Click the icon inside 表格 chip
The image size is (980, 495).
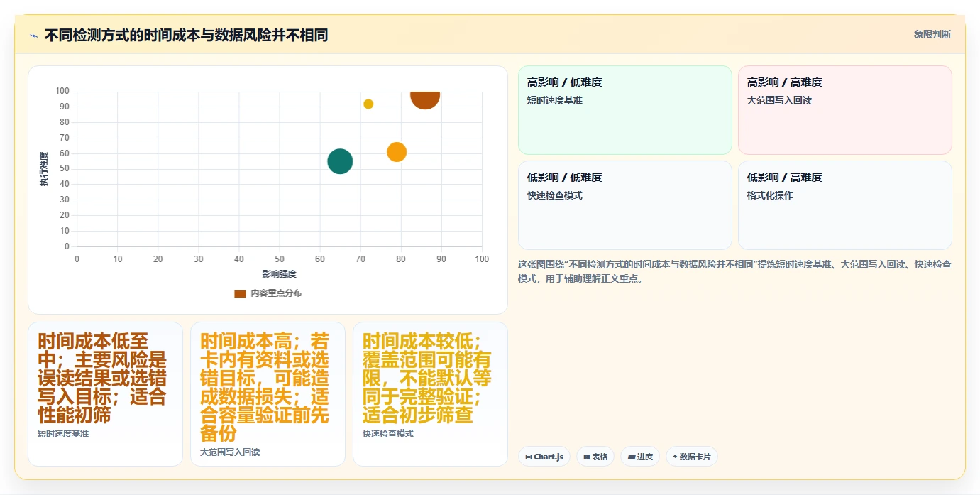click(x=587, y=457)
